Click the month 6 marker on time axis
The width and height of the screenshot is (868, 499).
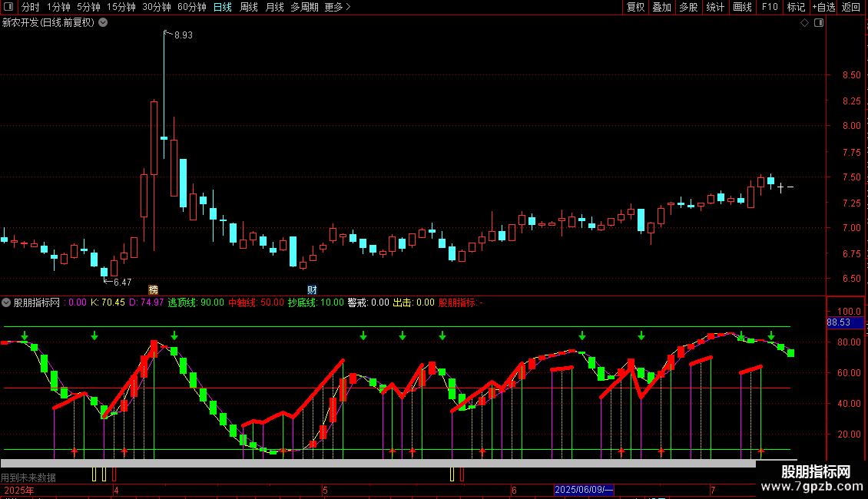click(x=514, y=490)
